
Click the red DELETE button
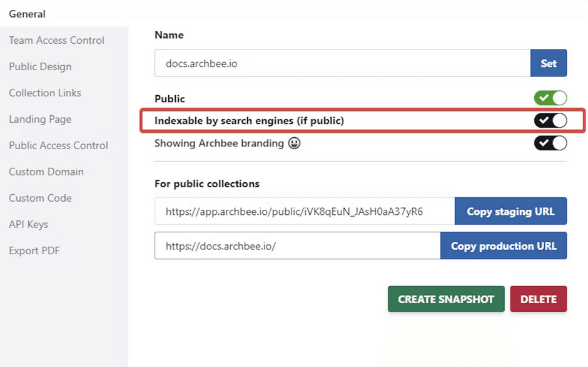point(538,299)
